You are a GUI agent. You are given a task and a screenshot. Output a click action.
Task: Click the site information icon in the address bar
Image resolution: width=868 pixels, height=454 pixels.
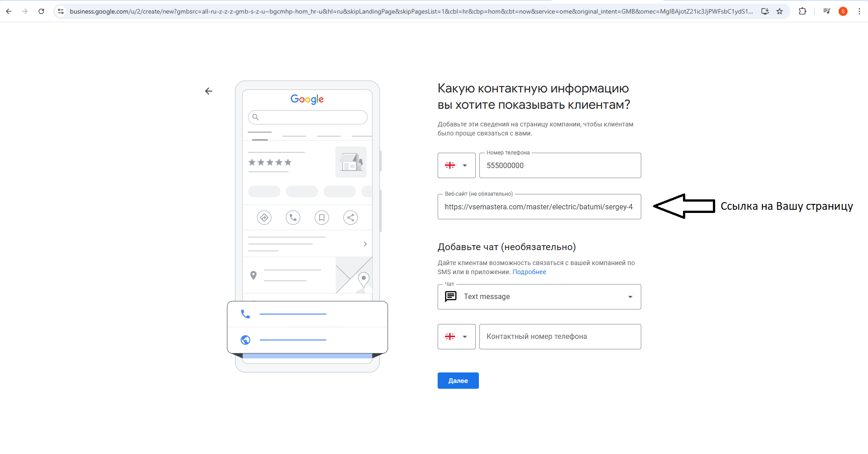tap(60, 11)
